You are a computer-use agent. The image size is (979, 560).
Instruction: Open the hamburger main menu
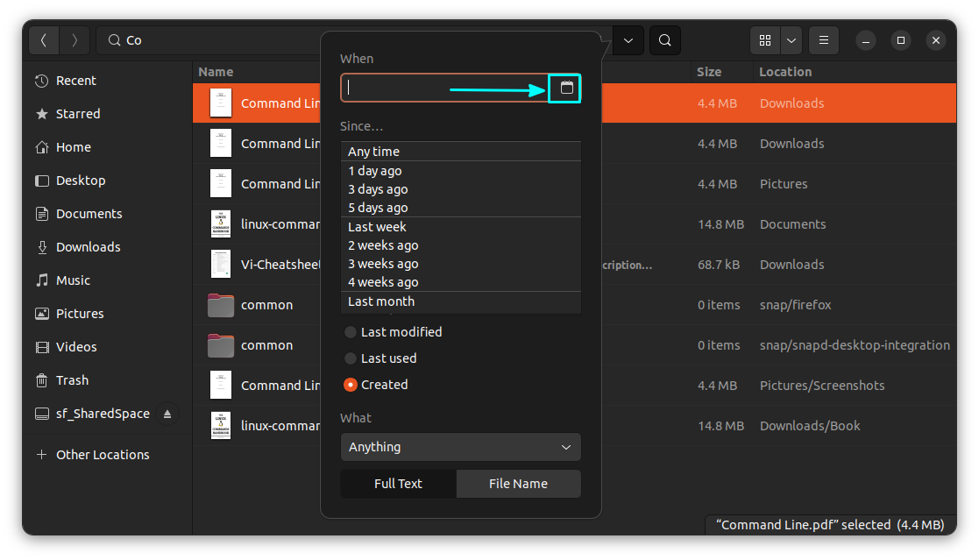[x=823, y=40]
